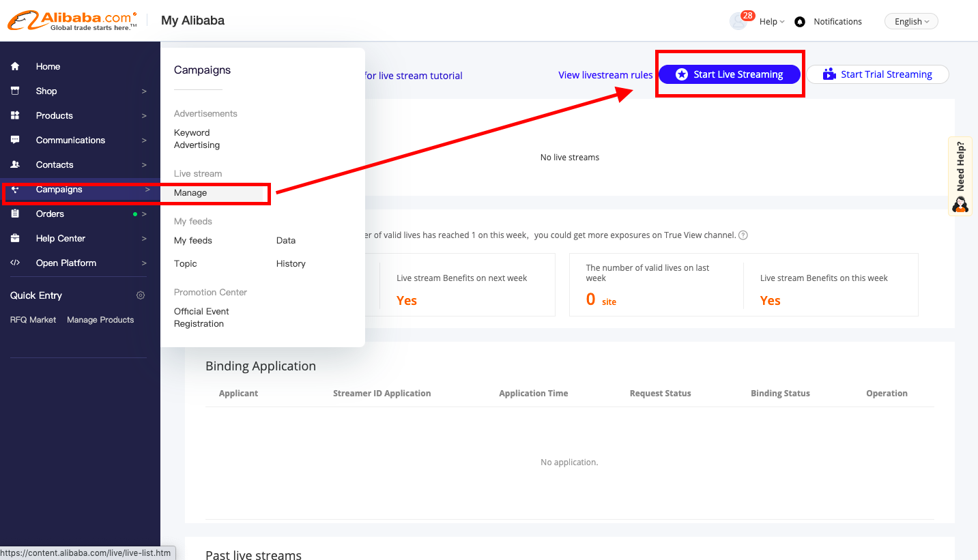
Task: Open RFQ Market quick entry
Action: [x=33, y=320]
